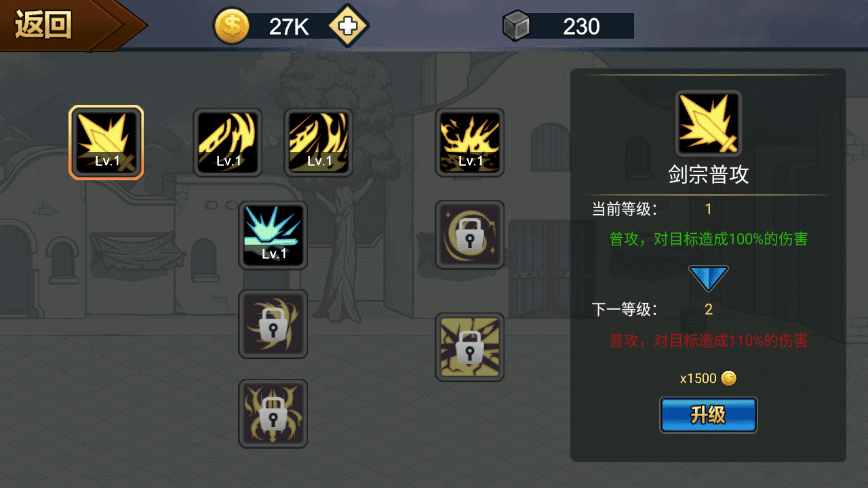Select the cyan energy burst skill Lv.1
The image size is (868, 488).
[273, 235]
